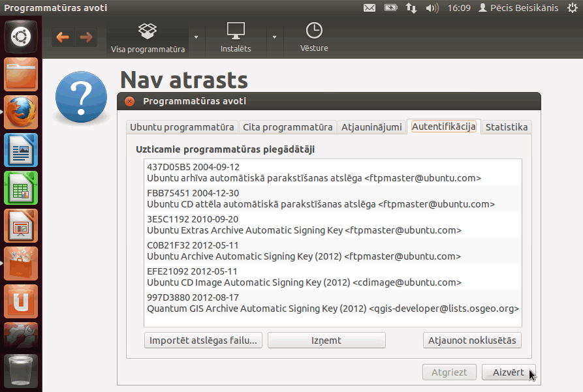Go forward with the right arrow
The width and height of the screenshot is (583, 392).
86,37
